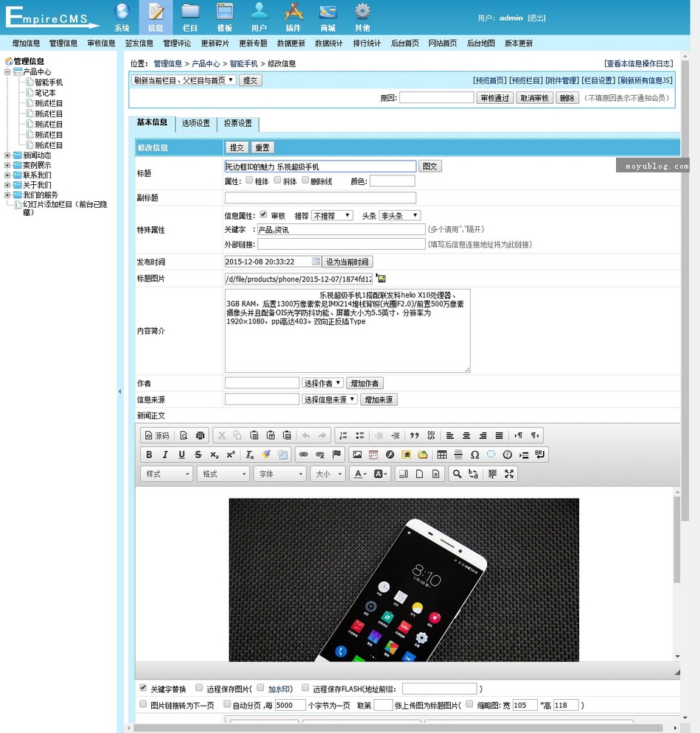The width and height of the screenshot is (700, 733).
Task: Collapse the 产品中心 tree node
Action: click(7, 71)
